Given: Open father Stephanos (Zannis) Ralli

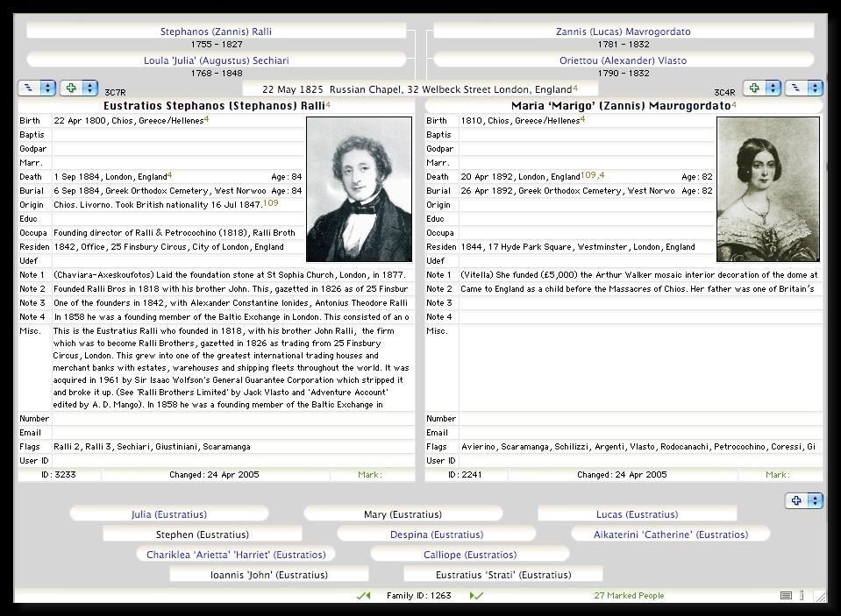Looking at the screenshot, I should (x=216, y=32).
